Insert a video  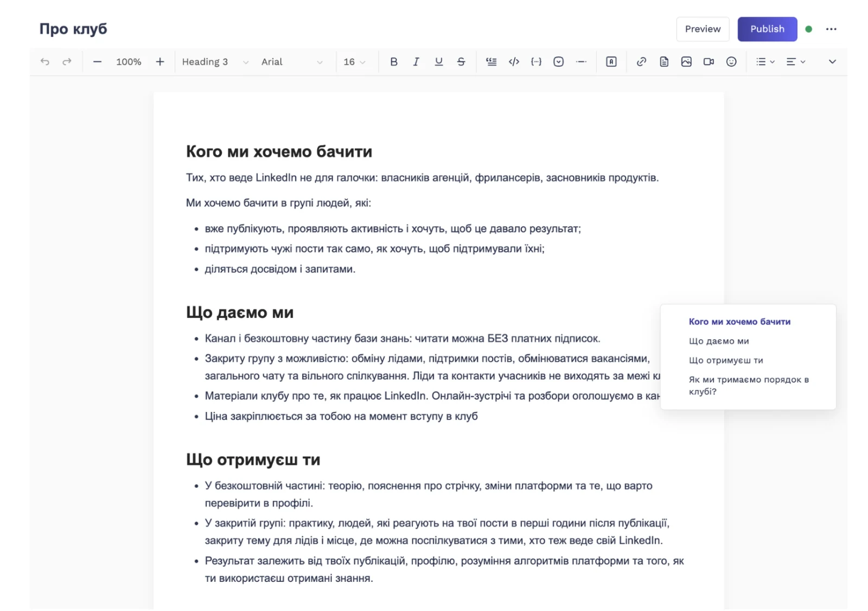(x=709, y=62)
